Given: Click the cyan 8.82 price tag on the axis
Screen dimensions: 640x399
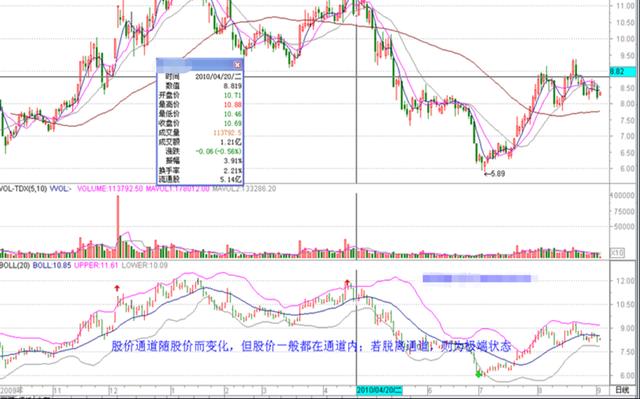Looking at the screenshot, I should 622,72.
